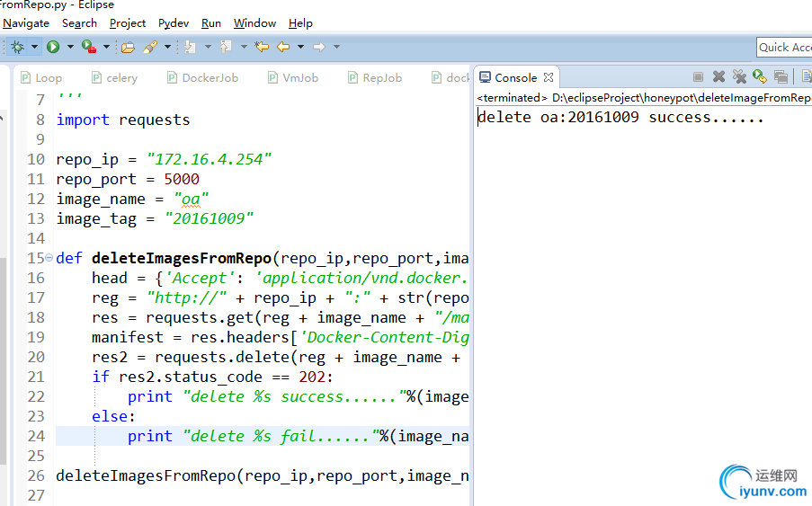This screenshot has width=812, height=506.
Task: Open the Previous Annotation dropdown arrow
Action: pyautogui.click(x=244, y=47)
